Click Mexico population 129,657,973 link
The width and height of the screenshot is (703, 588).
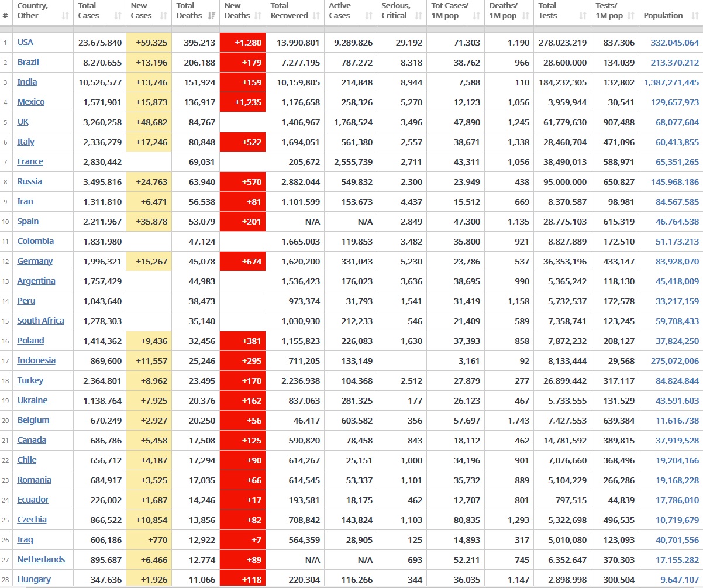(675, 102)
